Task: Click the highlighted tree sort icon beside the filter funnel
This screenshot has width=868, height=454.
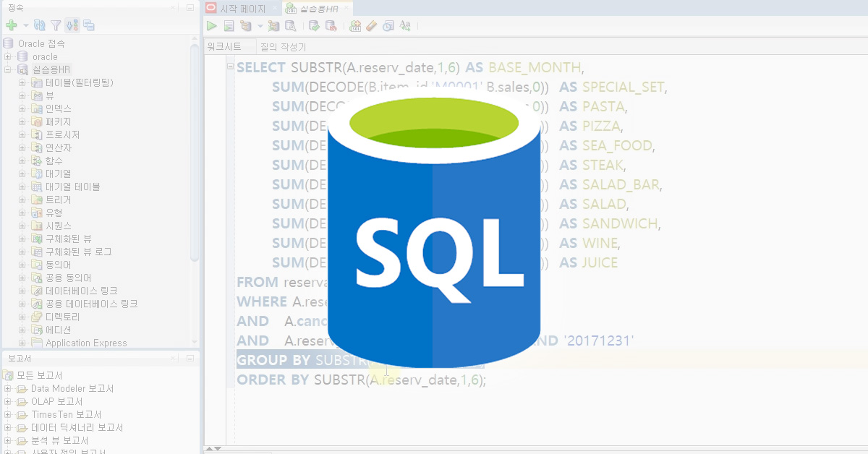Action: point(72,25)
